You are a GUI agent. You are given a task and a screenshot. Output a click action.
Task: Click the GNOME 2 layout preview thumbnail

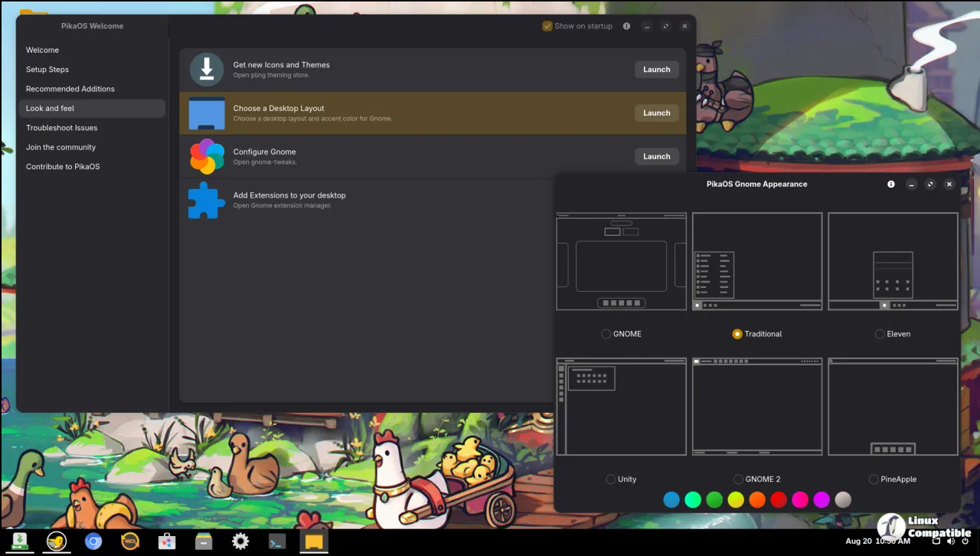(x=757, y=407)
